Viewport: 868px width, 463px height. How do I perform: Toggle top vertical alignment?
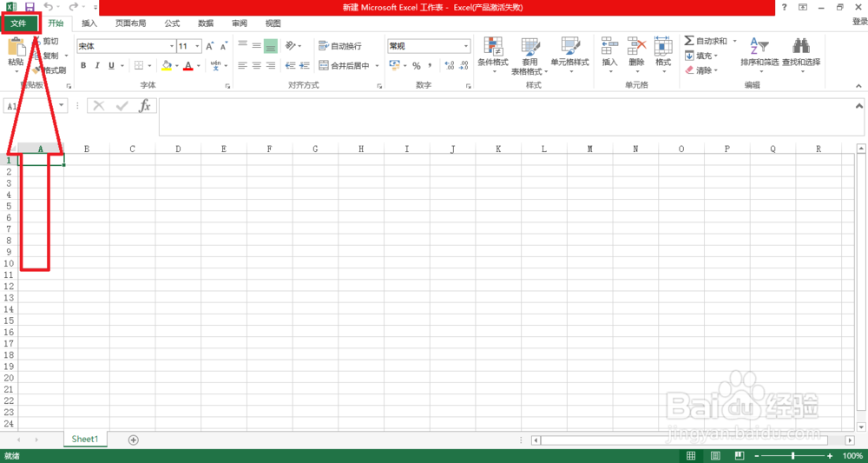click(x=242, y=46)
